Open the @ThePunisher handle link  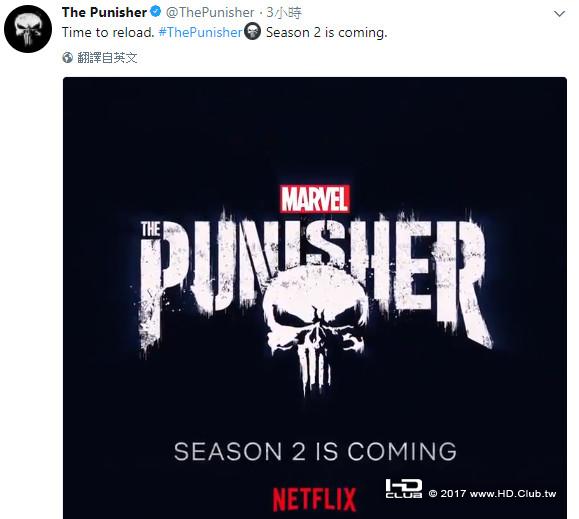point(210,13)
